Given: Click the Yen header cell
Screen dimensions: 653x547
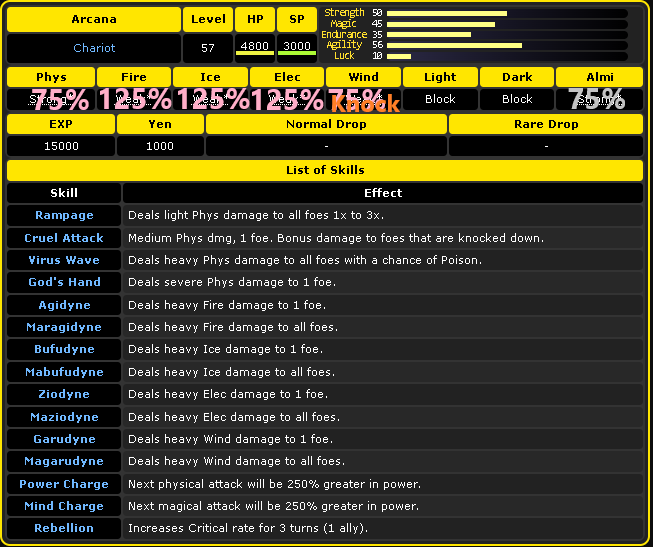Looking at the screenshot, I should pos(160,124).
